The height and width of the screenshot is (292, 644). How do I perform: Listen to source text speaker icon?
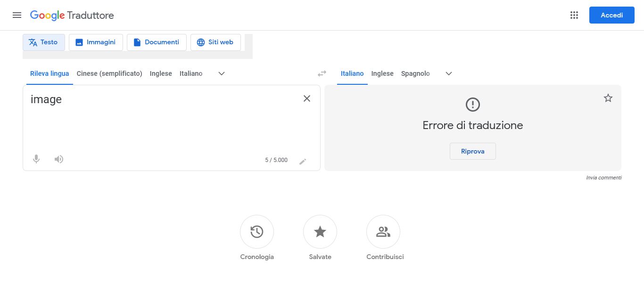59,159
